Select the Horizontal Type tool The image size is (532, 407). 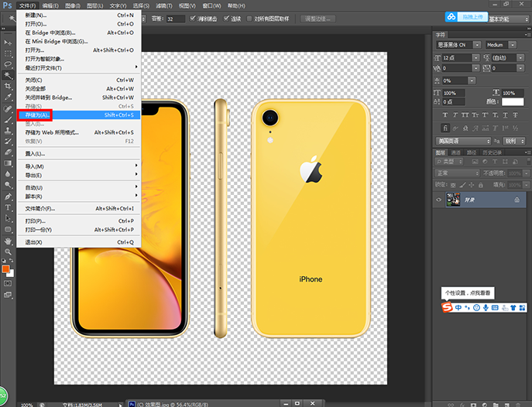pos(8,207)
